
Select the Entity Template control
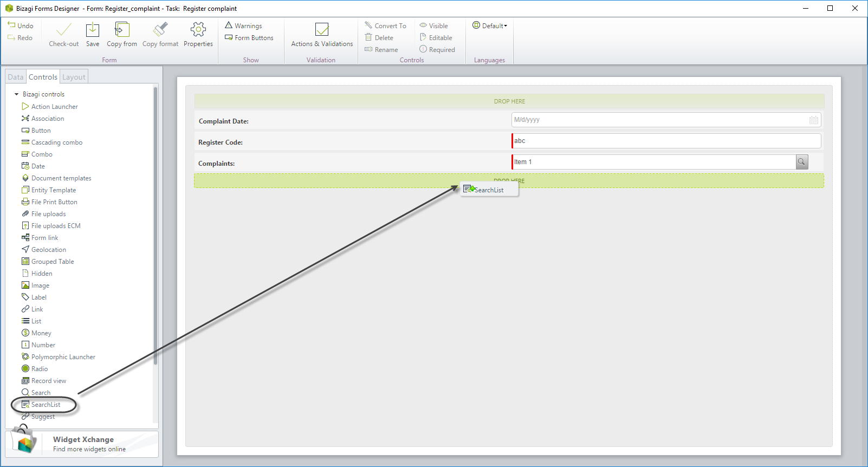point(49,190)
